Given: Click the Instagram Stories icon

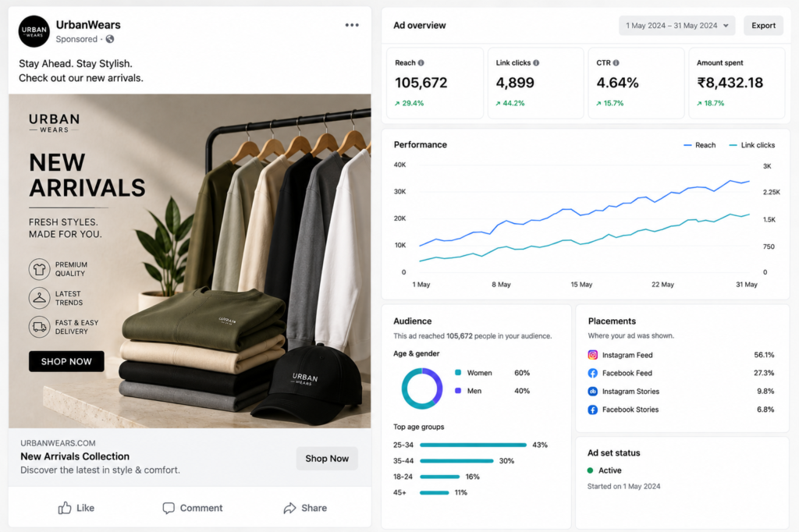Looking at the screenshot, I should click(593, 392).
